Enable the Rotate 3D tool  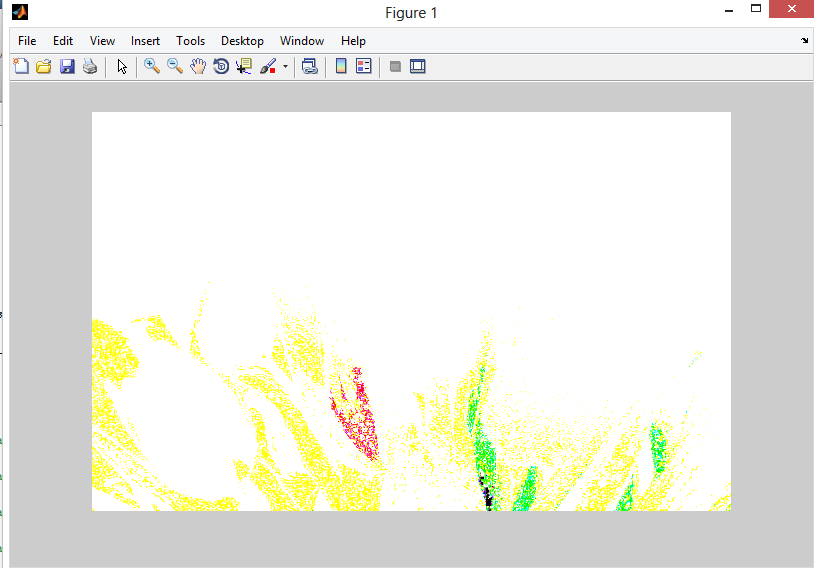221,66
